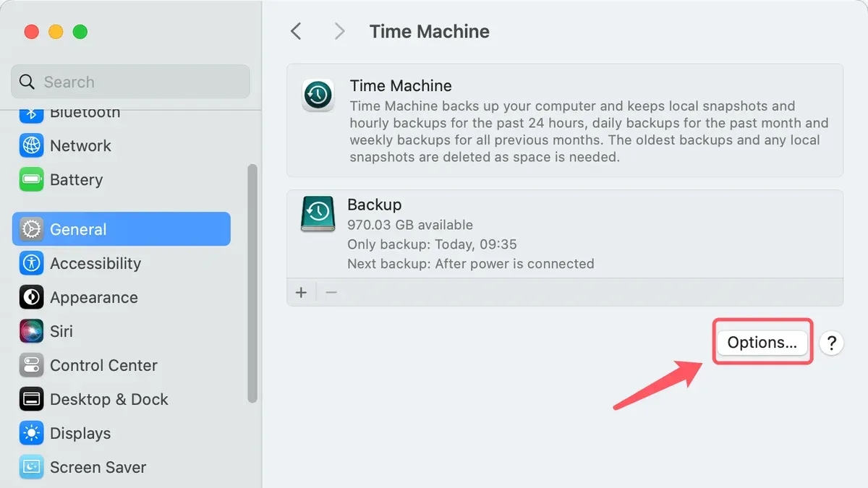
Task: Remove backup disk with minus button
Action: point(331,292)
